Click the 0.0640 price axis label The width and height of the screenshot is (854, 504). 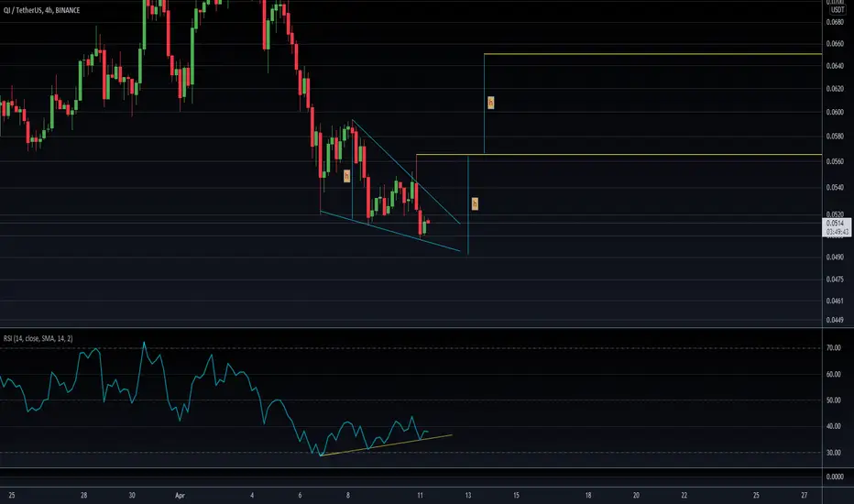click(x=835, y=66)
